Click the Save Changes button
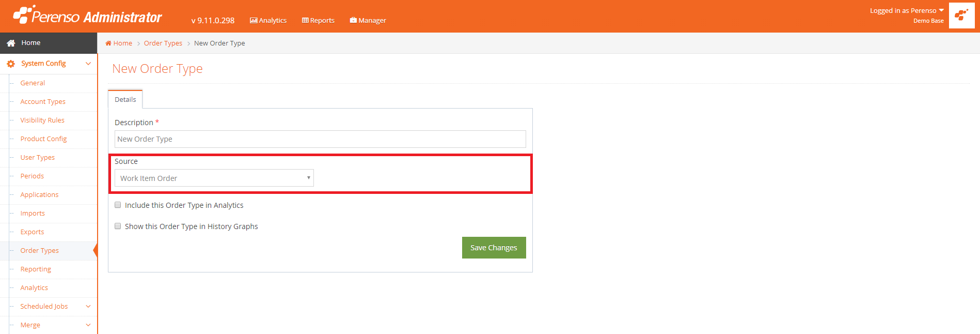The height and width of the screenshot is (334, 980). pos(494,248)
